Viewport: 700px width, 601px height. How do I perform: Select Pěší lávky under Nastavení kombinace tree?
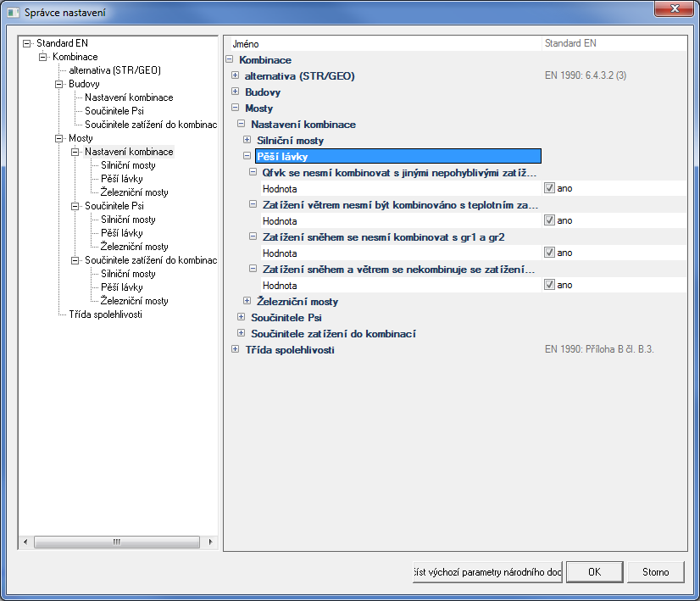point(122,179)
